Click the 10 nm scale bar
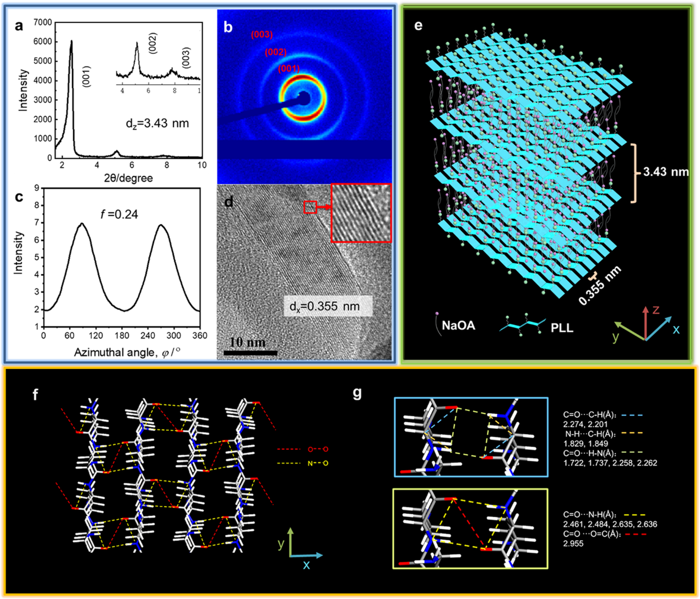This screenshot has height=599, width=700. [249, 352]
